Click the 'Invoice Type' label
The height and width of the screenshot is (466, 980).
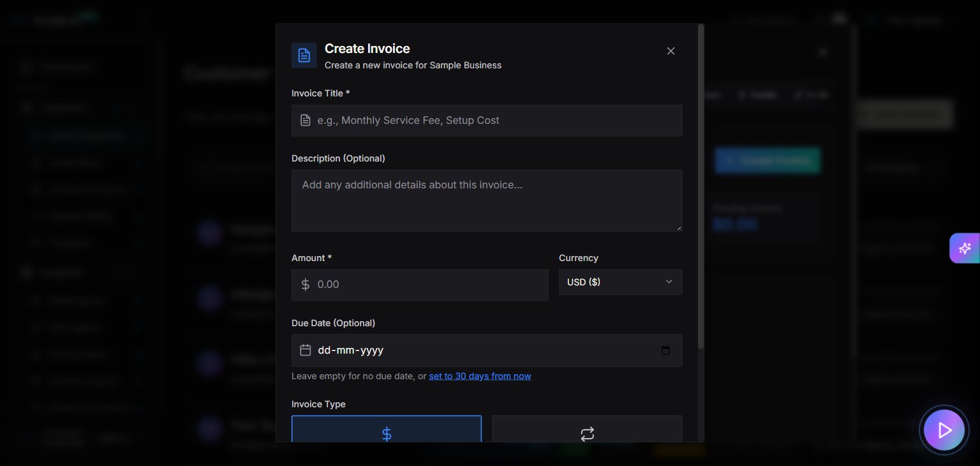318,404
